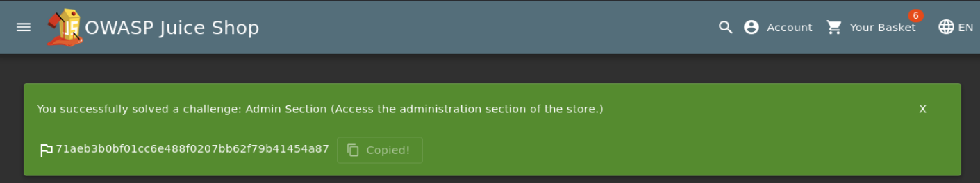980x183 pixels.
Task: Click the Juice Shop logo image
Action: 64,27
